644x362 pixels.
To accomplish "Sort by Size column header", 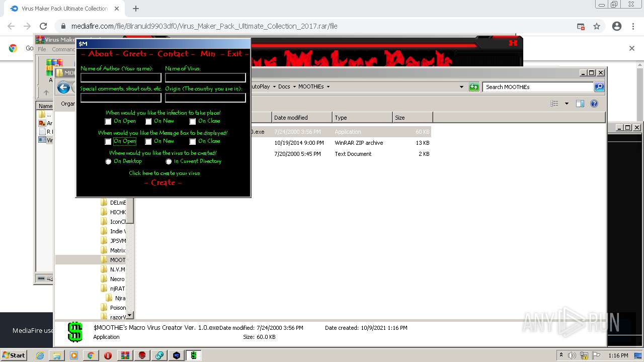I will pyautogui.click(x=413, y=118).
